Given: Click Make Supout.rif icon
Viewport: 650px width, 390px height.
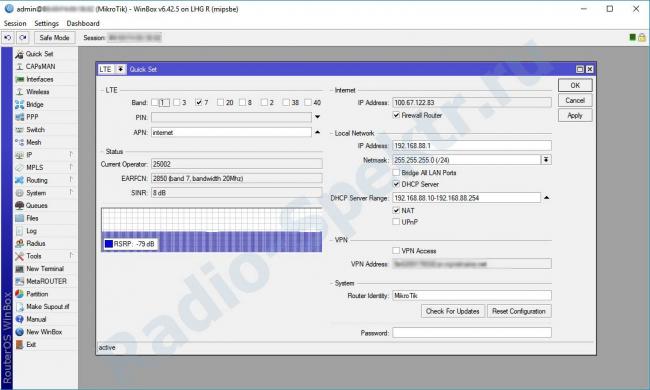Looking at the screenshot, I should point(19,307).
